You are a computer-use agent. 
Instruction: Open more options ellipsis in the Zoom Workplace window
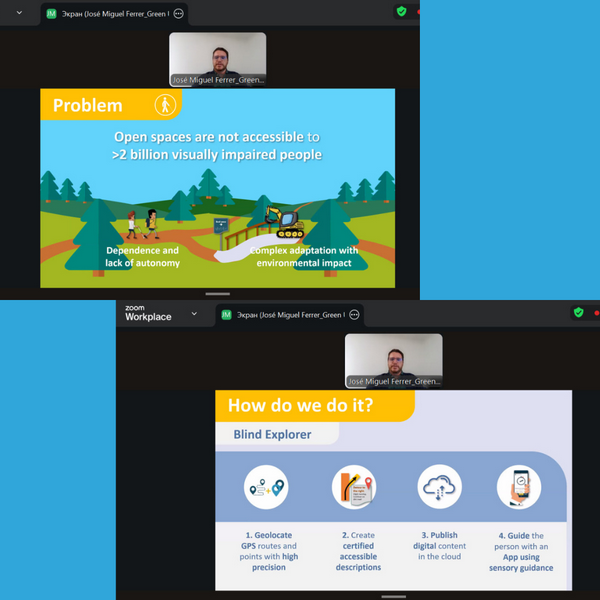[354, 314]
